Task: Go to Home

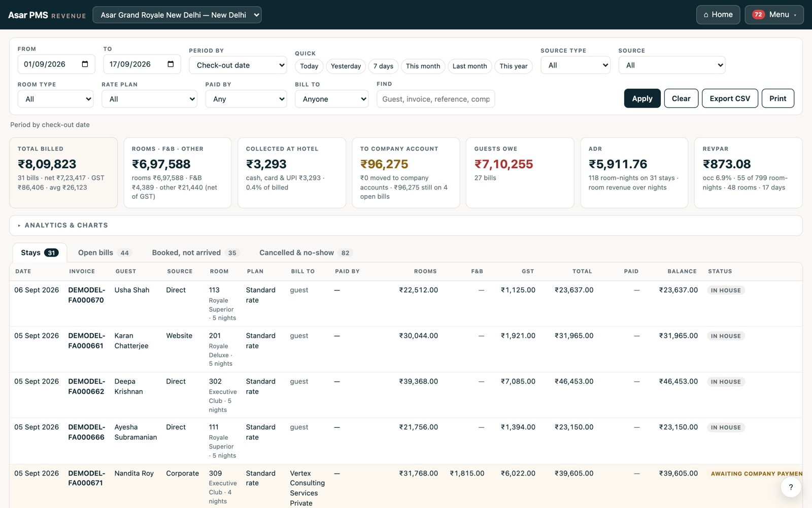Action: point(718,15)
